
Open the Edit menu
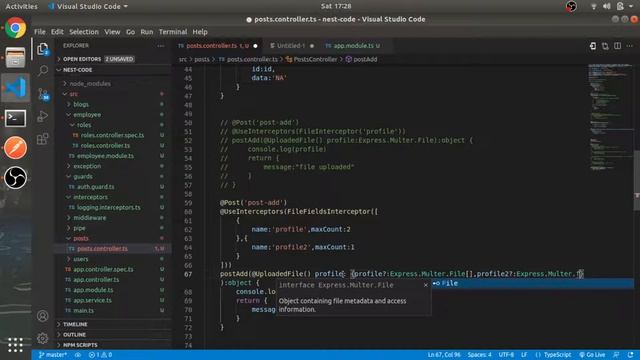tap(57, 32)
